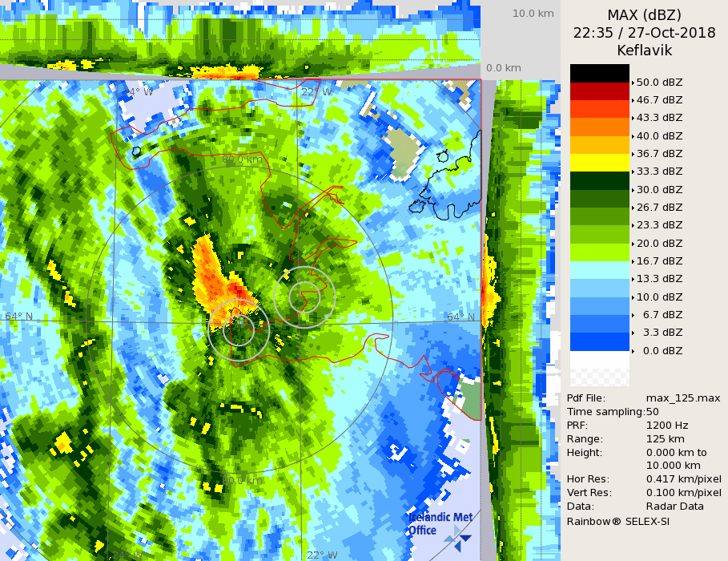Click the arrow marker beside 30.0 dBZ
The height and width of the screenshot is (561, 728).
(x=633, y=190)
